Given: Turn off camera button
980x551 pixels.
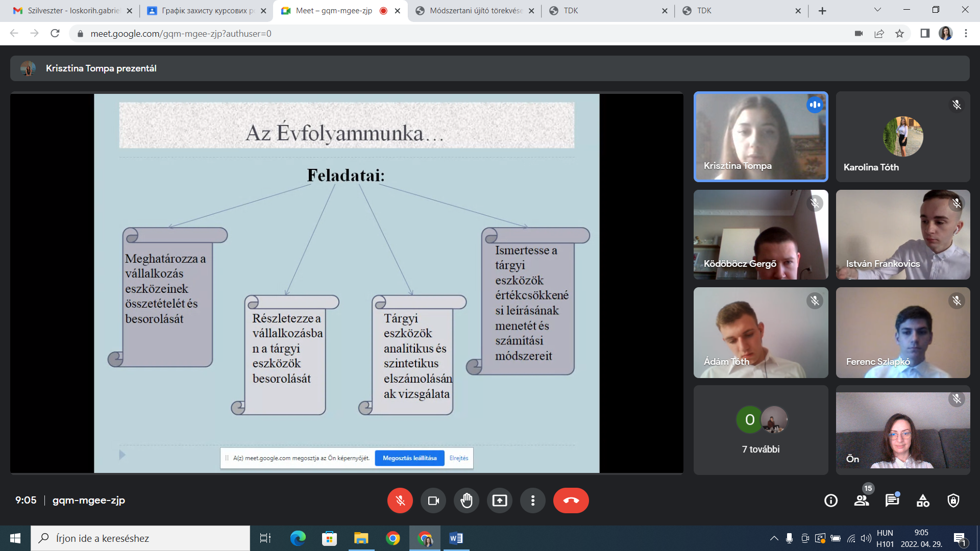Looking at the screenshot, I should click(x=433, y=500).
